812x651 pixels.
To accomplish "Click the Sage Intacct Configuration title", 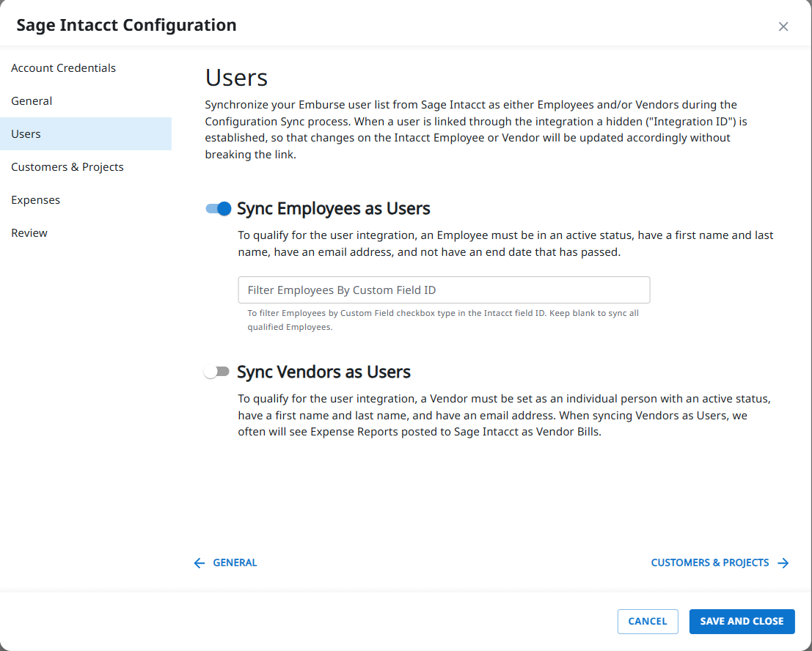I will click(126, 24).
